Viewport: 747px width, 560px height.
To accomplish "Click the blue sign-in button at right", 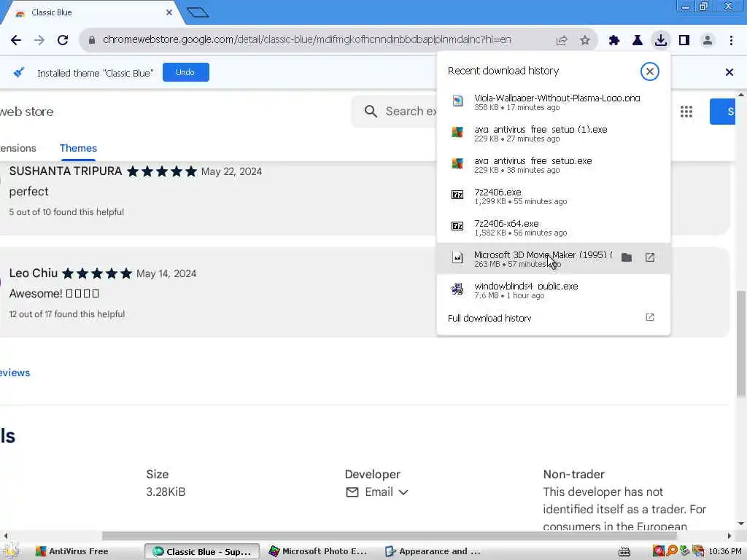I will click(x=723, y=112).
